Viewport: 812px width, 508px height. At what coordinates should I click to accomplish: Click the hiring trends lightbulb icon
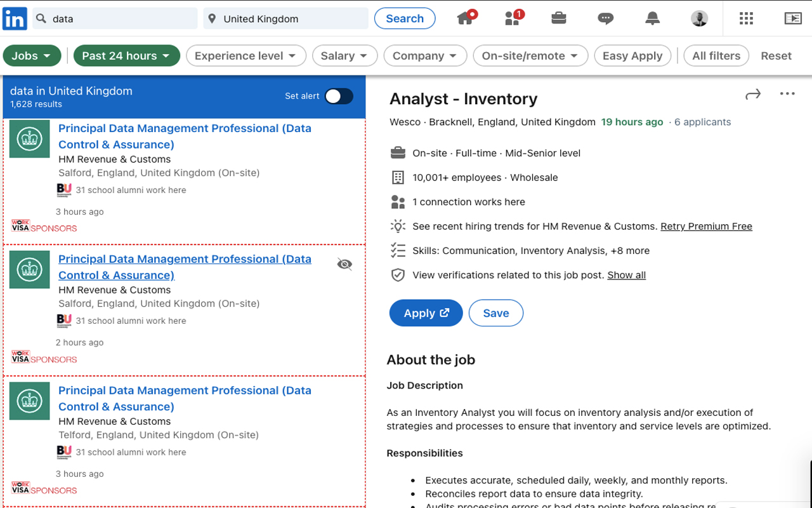[x=398, y=226]
